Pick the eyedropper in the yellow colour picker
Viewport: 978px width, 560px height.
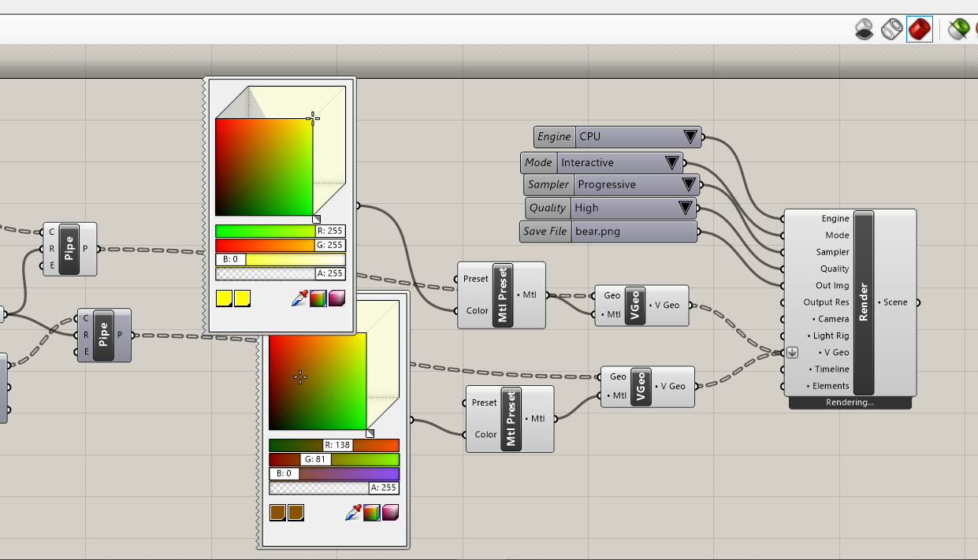(299, 299)
